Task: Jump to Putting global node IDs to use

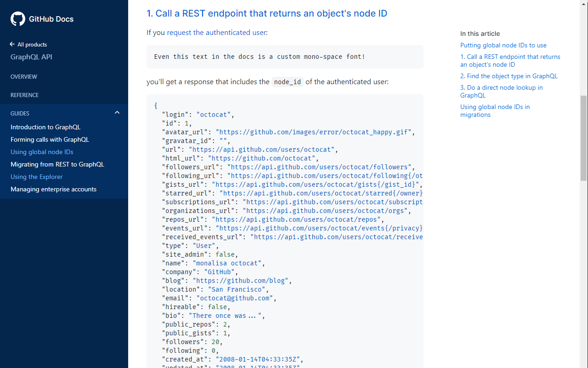Action: point(503,45)
